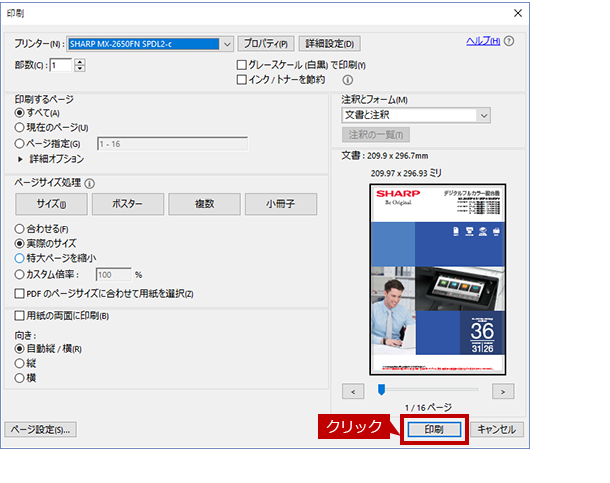Open ページ設定 button
610x483 pixels.
40,430
